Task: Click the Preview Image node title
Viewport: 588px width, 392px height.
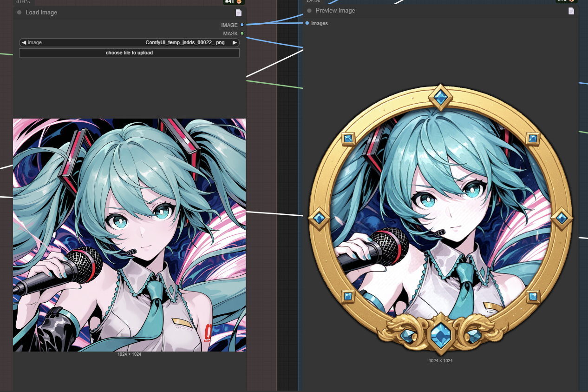Action: pos(335,11)
